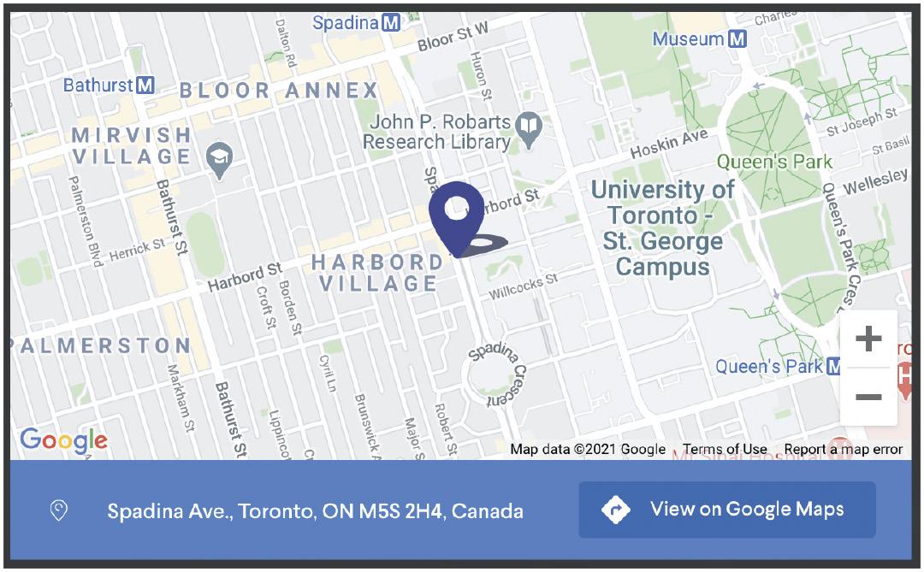Click the University of Toronto campus label
Image resolution: width=924 pixels, height=572 pixels.
pyautogui.click(x=663, y=228)
